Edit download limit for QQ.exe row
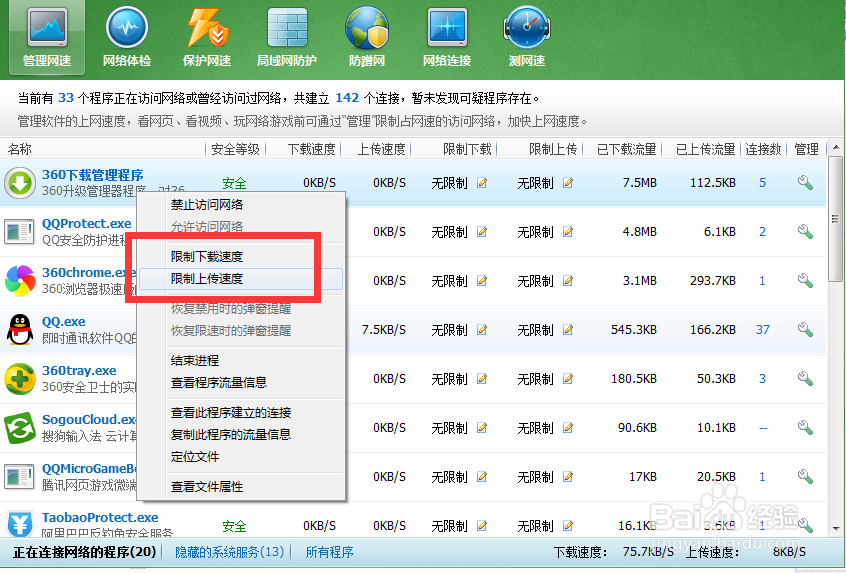The width and height of the screenshot is (846, 573). 482,330
